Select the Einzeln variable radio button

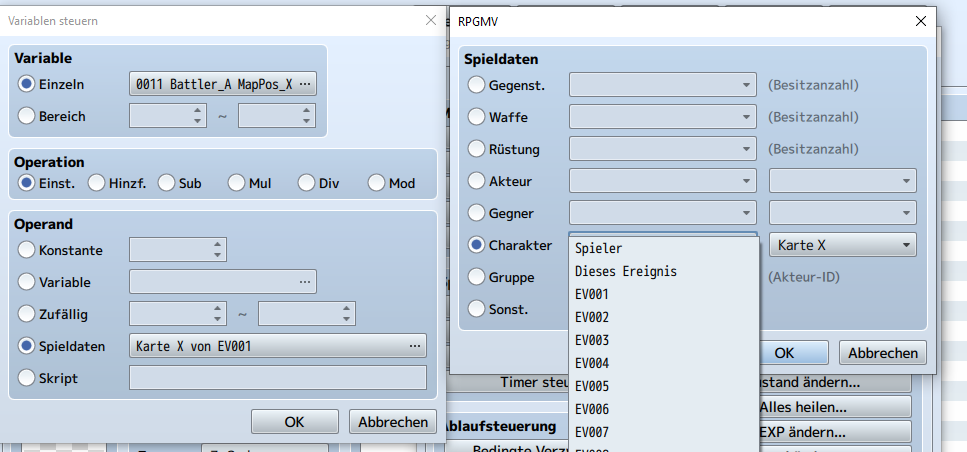(27, 84)
